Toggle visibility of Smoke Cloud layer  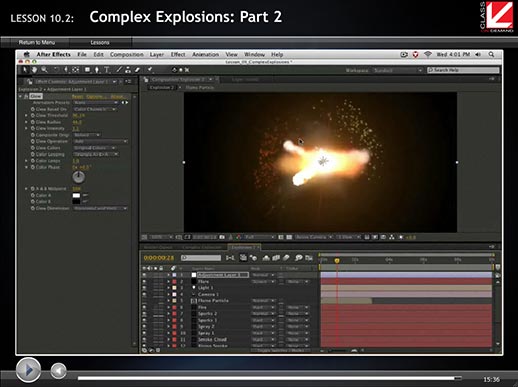144,339
